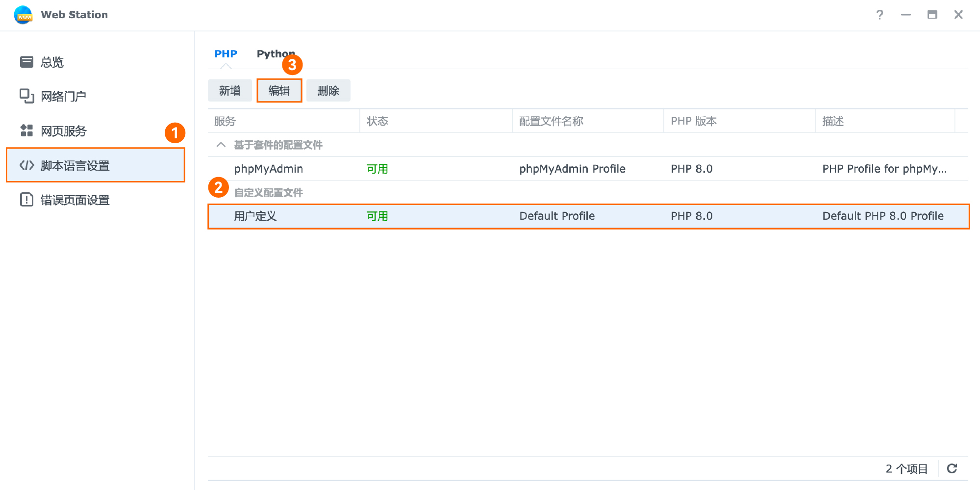Click the Web Service (网页服务) grid icon

[26, 130]
